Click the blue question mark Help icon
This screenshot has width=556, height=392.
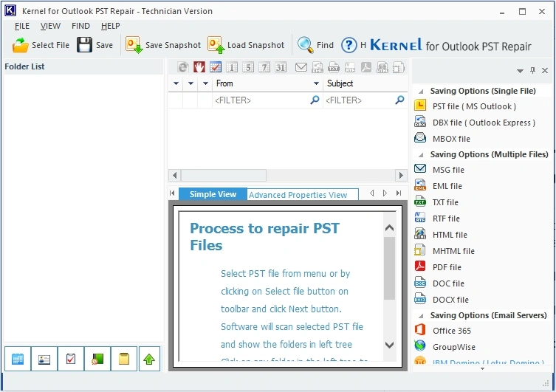pos(349,45)
